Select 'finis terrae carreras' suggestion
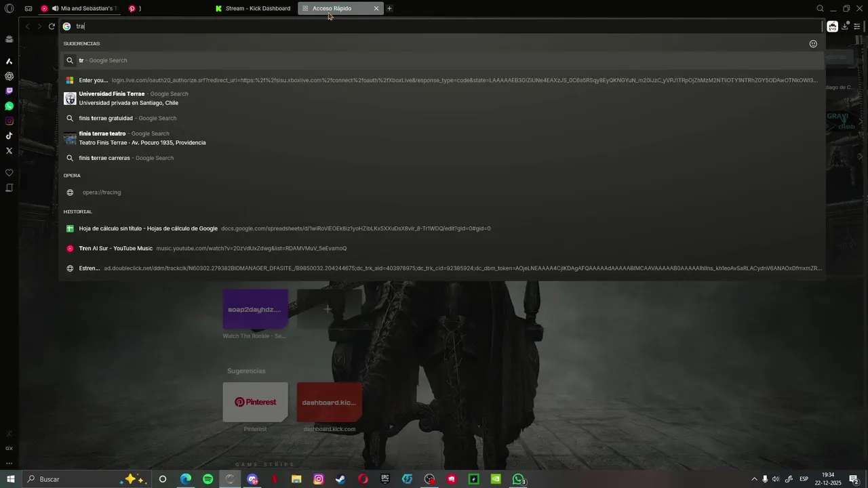The image size is (868, 488). pos(442,158)
